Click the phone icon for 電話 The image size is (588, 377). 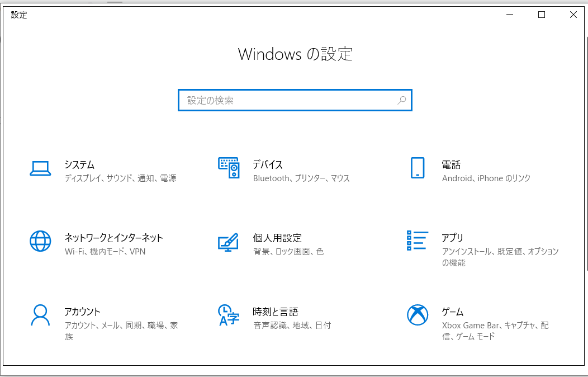418,168
